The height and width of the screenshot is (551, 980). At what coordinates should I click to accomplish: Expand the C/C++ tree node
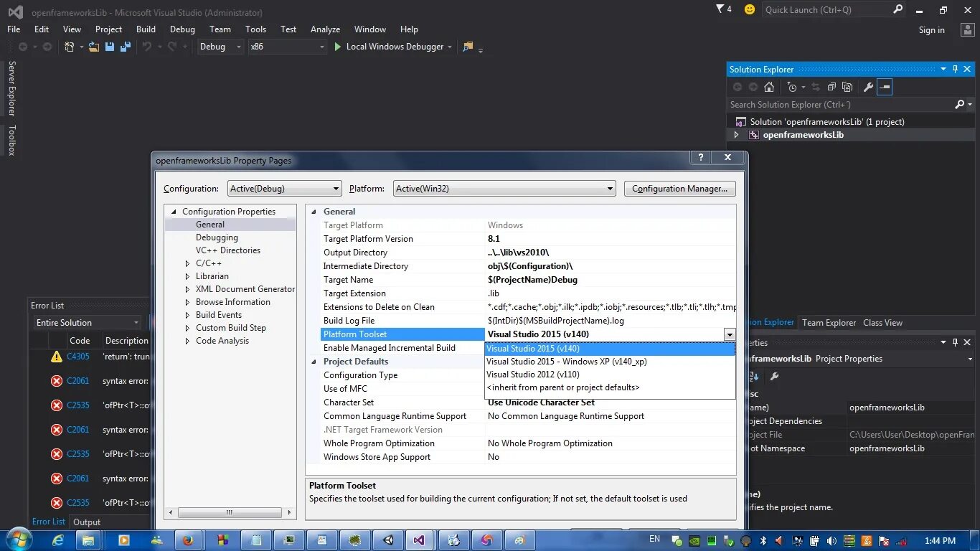click(x=187, y=263)
